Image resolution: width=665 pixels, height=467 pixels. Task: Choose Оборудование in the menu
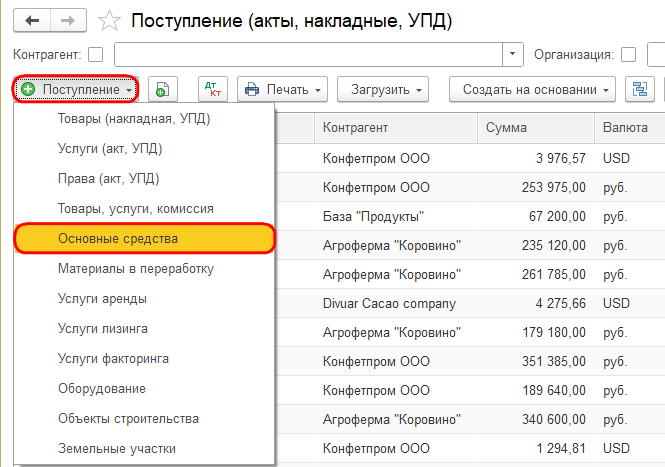pyautogui.click(x=144, y=389)
